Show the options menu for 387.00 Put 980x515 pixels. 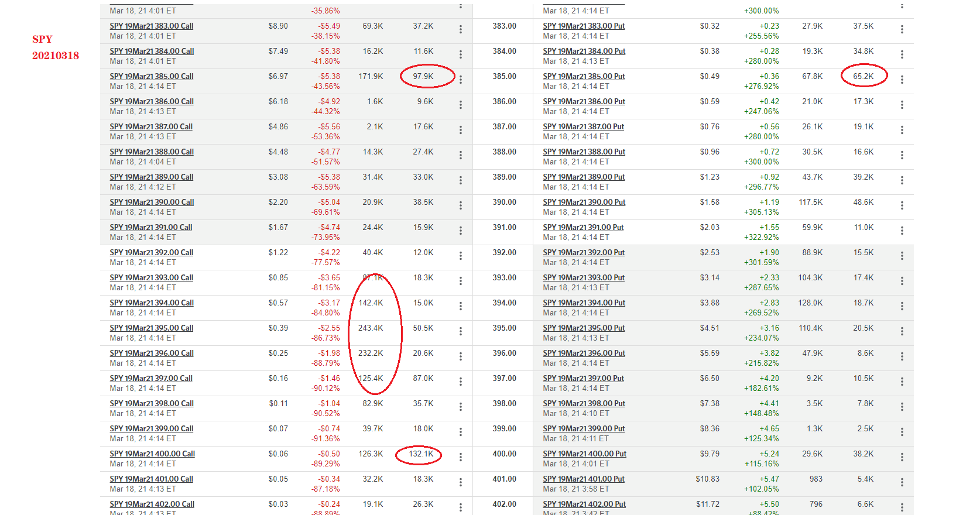(902, 130)
